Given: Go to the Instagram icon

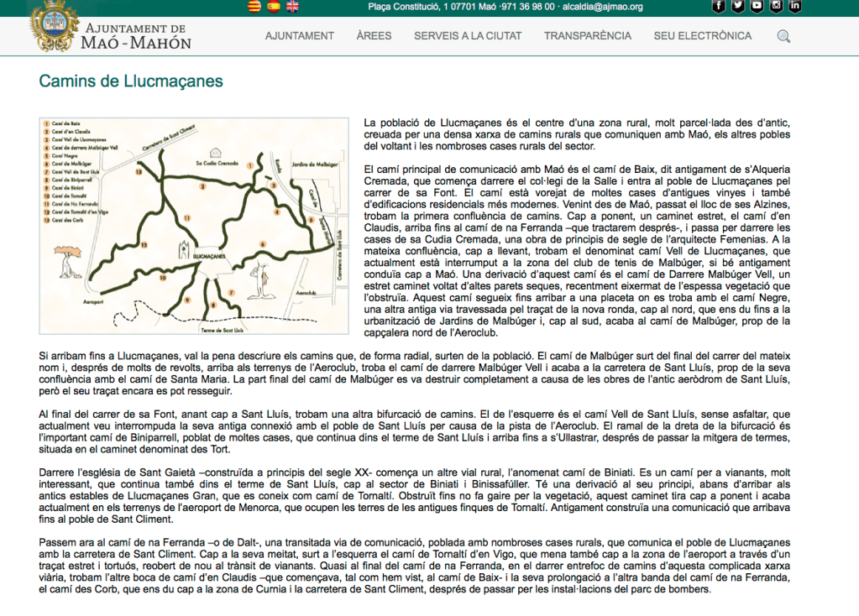Looking at the screenshot, I should tap(777, 7).
